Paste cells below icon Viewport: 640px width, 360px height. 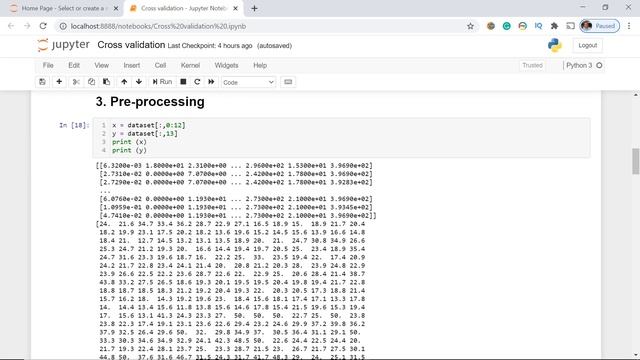point(107,82)
